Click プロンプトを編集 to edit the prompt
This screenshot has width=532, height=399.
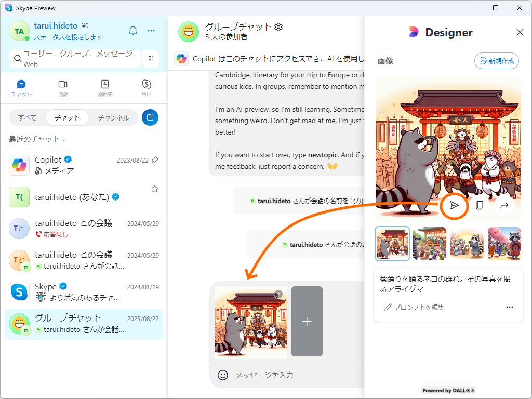pyautogui.click(x=415, y=307)
